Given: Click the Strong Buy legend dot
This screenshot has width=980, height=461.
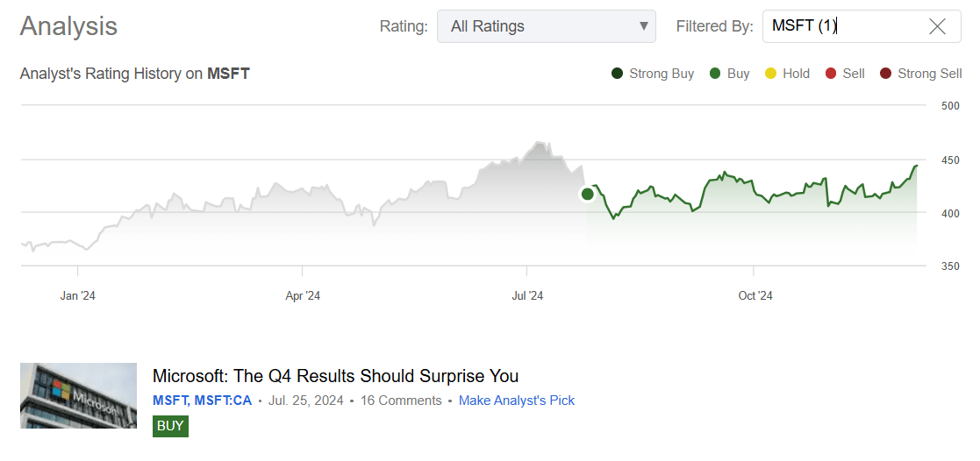Looking at the screenshot, I should click(x=618, y=74).
